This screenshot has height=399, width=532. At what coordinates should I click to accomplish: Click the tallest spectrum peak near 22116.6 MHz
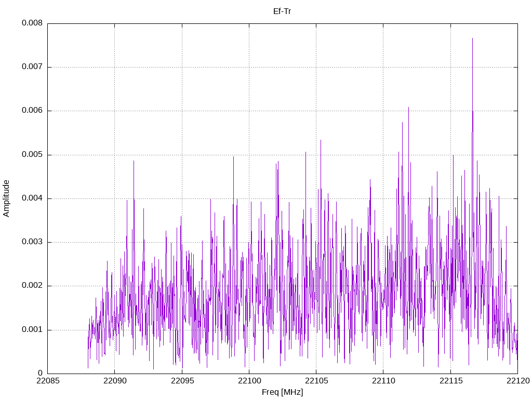point(472,38)
